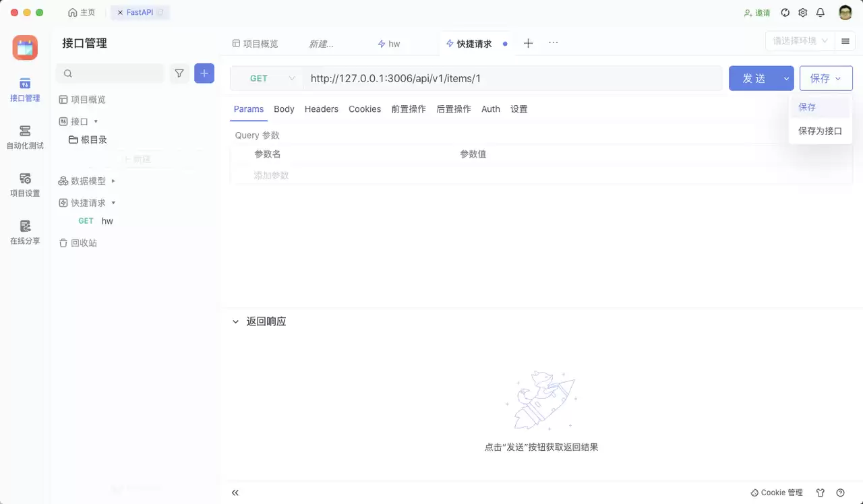Click the request URL field

pyautogui.click(x=512, y=78)
